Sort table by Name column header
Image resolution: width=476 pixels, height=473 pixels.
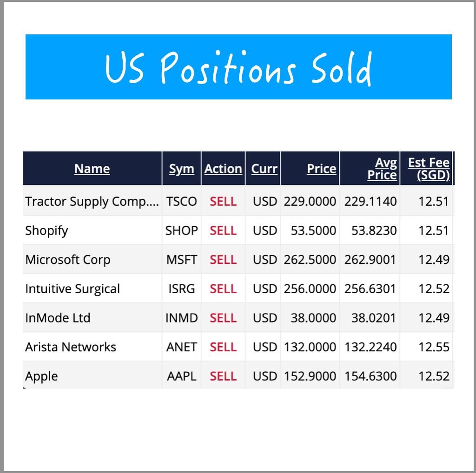[x=92, y=169]
